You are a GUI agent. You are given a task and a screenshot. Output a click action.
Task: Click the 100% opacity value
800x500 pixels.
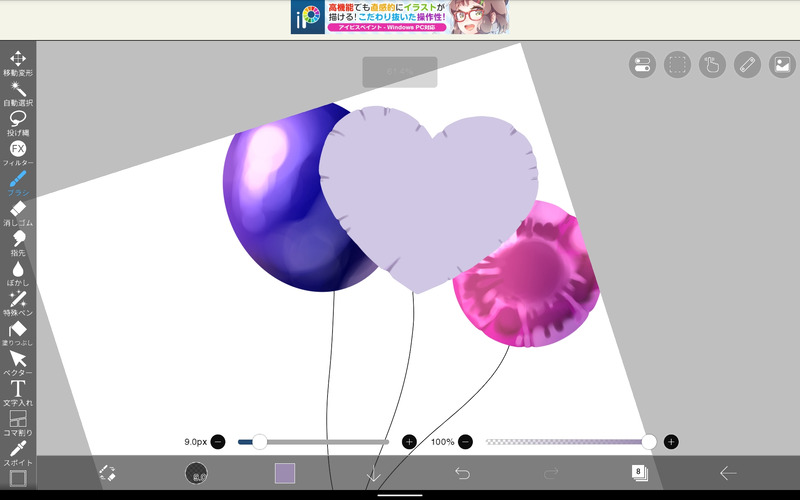point(442,442)
